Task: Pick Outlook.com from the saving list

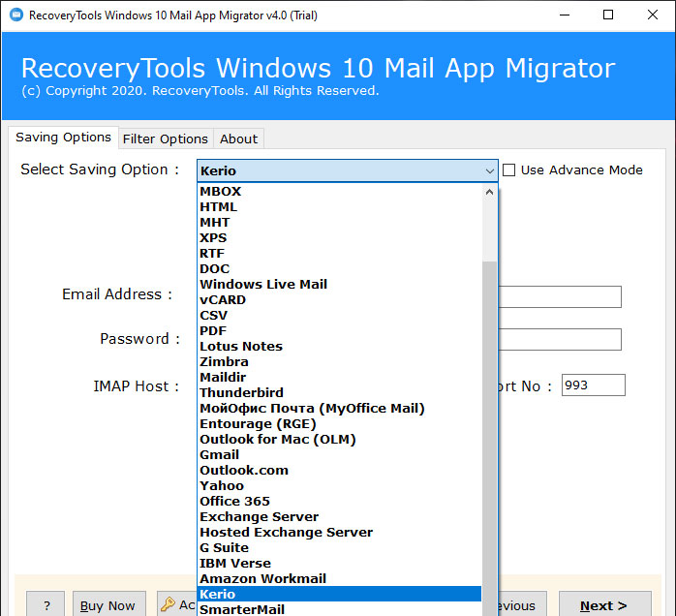Action: 340,471
